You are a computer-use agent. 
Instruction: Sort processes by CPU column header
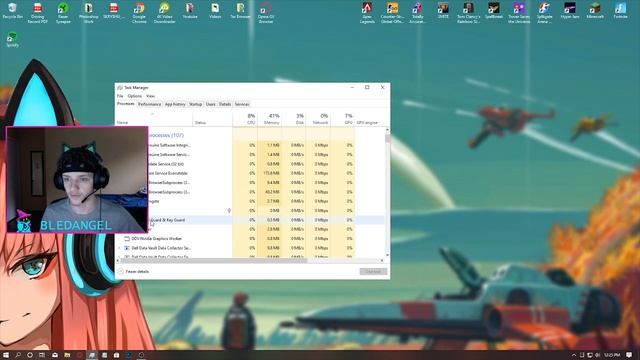245,119
